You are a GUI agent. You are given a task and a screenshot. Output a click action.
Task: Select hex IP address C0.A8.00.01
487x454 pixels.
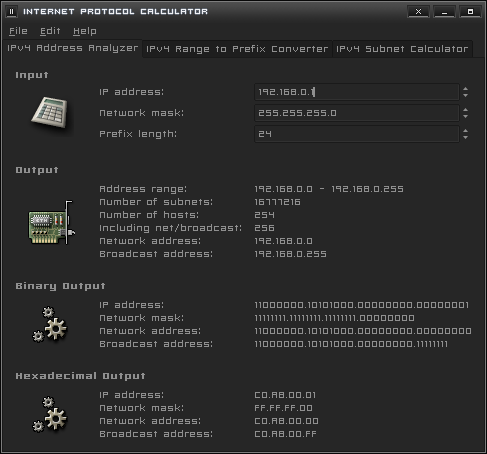(285, 395)
